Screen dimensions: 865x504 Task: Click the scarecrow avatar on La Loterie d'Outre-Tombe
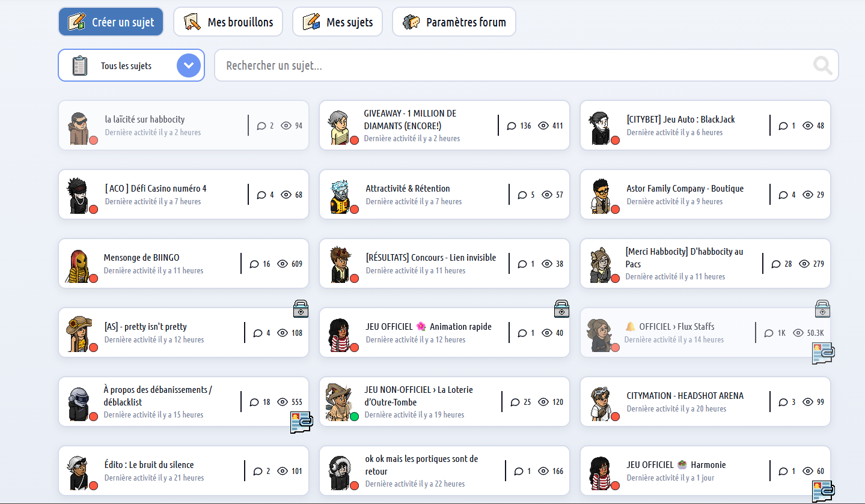338,402
